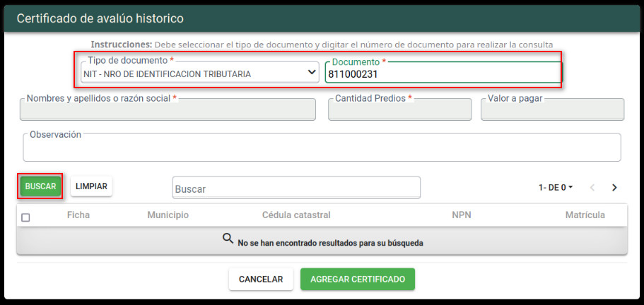
Task: Click the magnifier icon in the no-results row
Action: [228, 238]
